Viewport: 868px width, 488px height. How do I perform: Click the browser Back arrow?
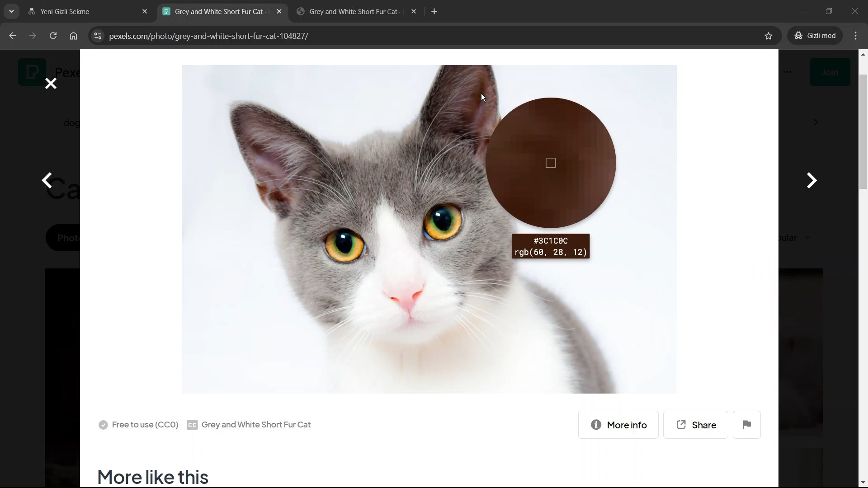[12, 36]
